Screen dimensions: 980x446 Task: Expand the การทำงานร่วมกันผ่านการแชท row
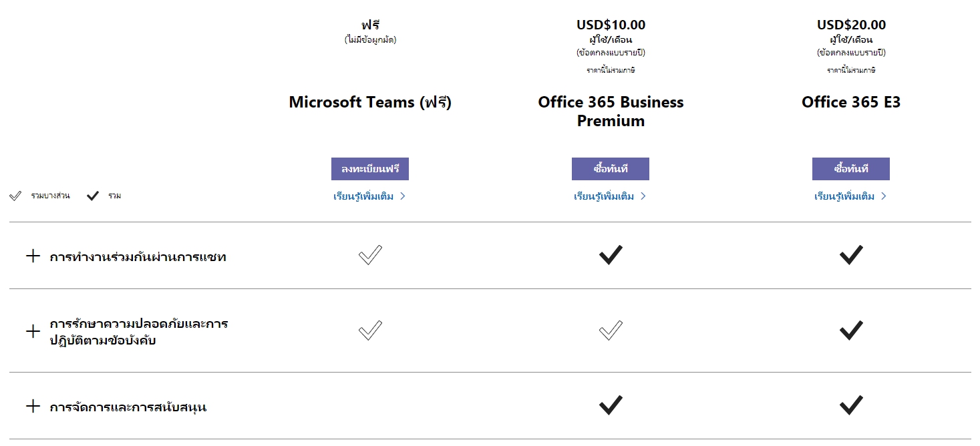coord(33,256)
